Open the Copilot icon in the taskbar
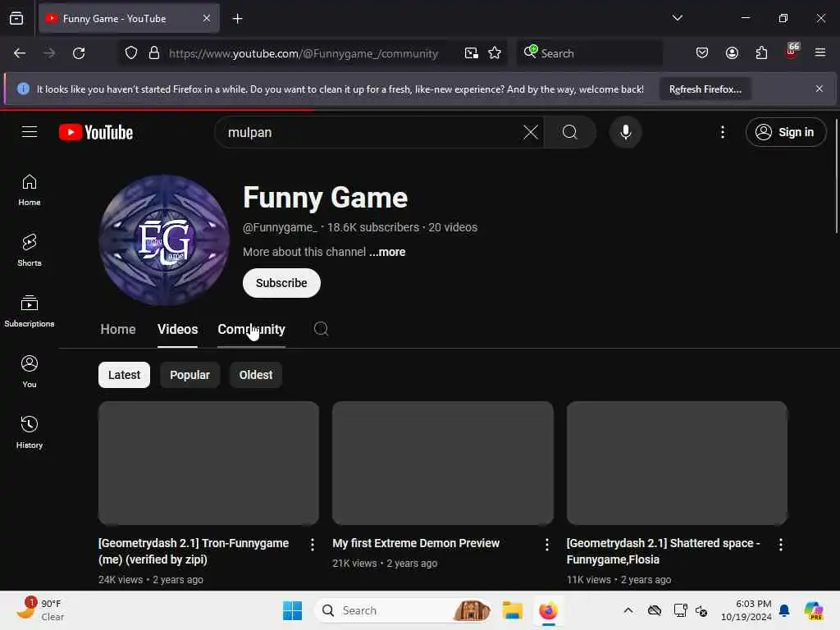 coord(813,610)
